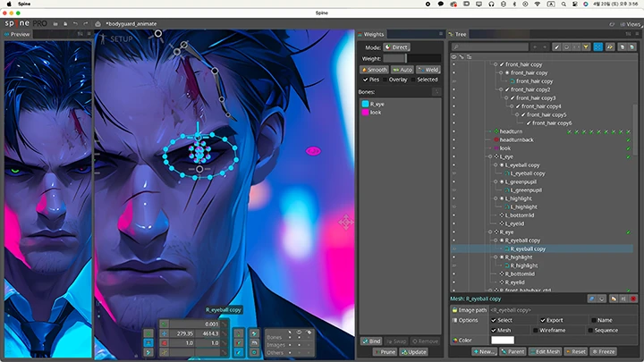Image resolution: width=644 pixels, height=362 pixels.
Task: Open the white Color swatch
Action: click(x=503, y=341)
